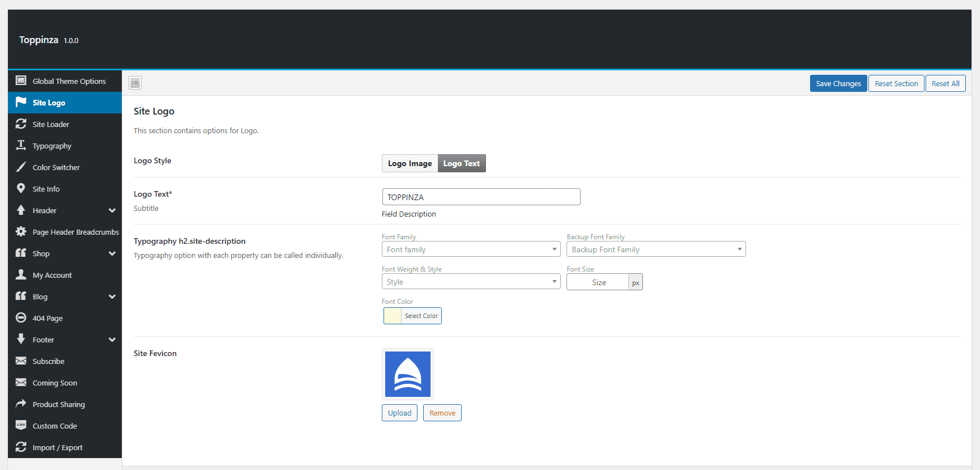This screenshot has width=980, height=470.
Task: Remove the site favicon image
Action: 442,413
